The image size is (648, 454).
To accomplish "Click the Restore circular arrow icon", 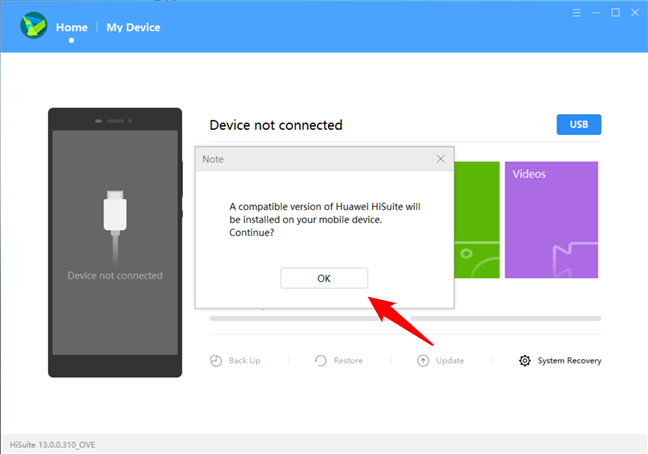I will click(321, 361).
